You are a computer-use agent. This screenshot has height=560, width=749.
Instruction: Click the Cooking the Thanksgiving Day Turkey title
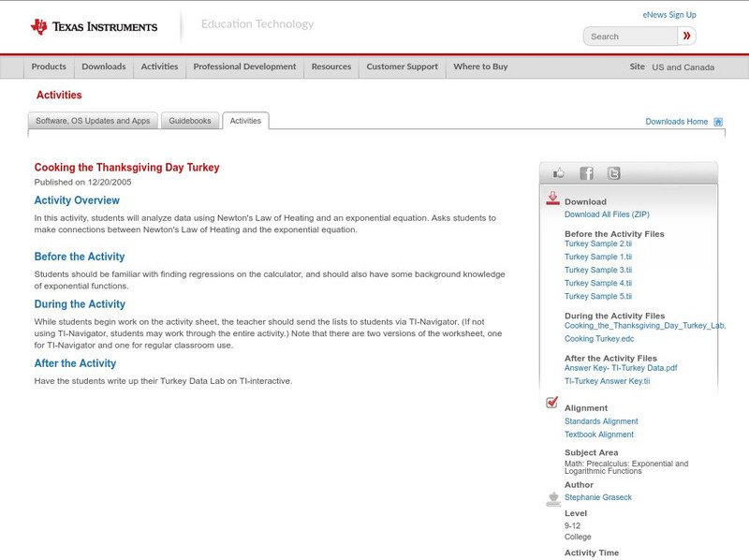[x=126, y=168]
